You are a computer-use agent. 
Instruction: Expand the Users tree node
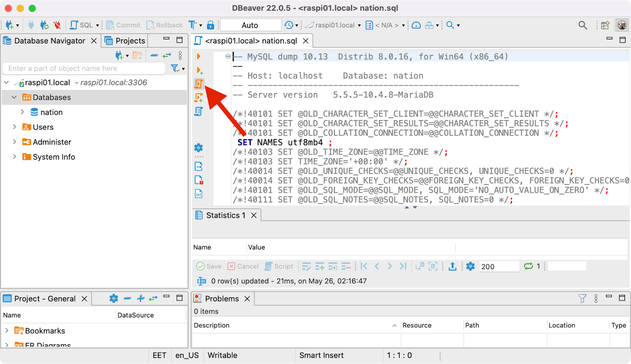point(15,127)
